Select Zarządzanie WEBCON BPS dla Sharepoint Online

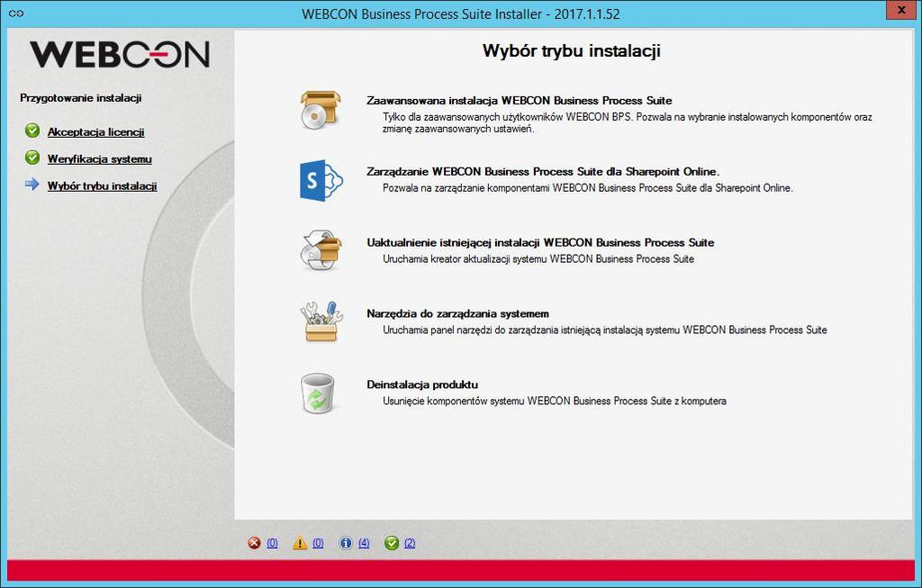(543, 172)
